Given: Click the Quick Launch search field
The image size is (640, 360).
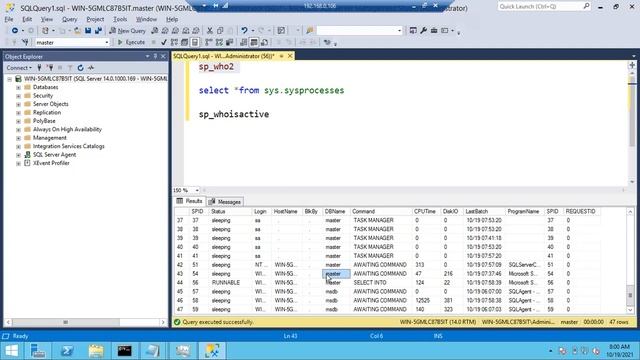Looking at the screenshot, I should click(539, 6).
